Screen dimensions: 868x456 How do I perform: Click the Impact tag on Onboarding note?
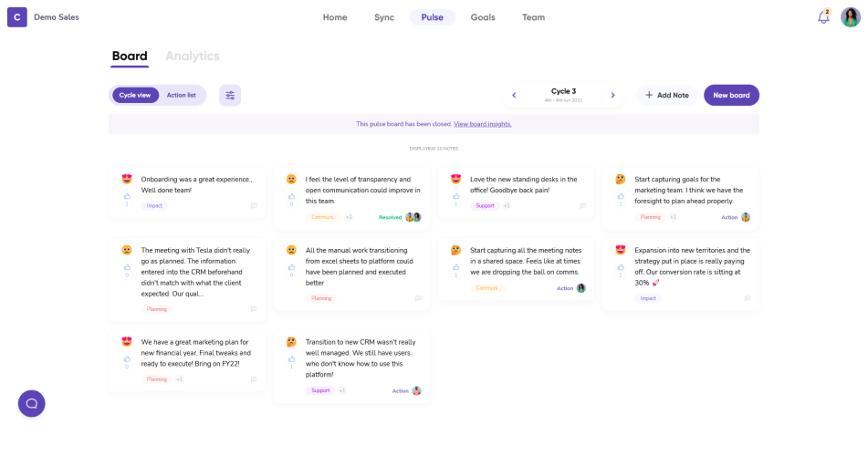click(x=154, y=206)
